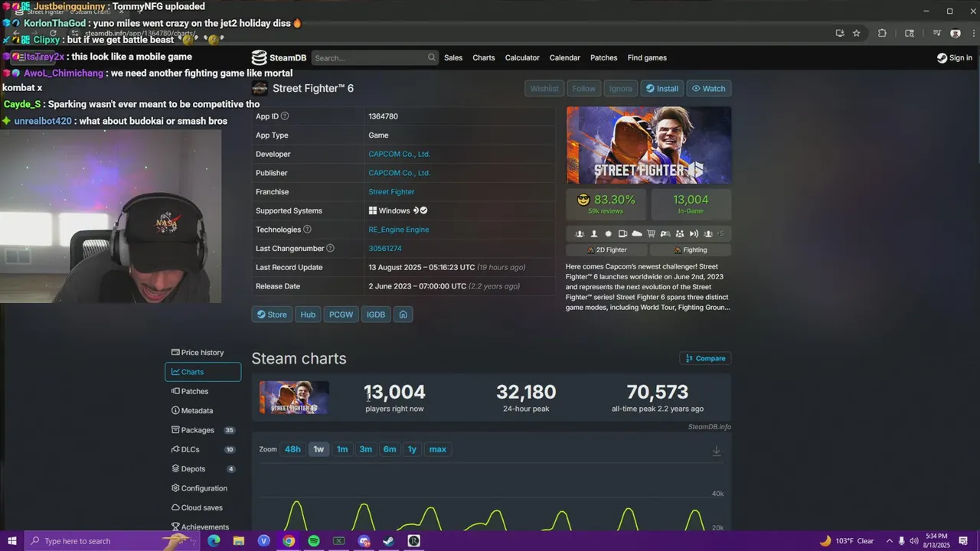This screenshot has height=551, width=980.
Task: Open the Metadata sidebar section
Action: (x=203, y=411)
